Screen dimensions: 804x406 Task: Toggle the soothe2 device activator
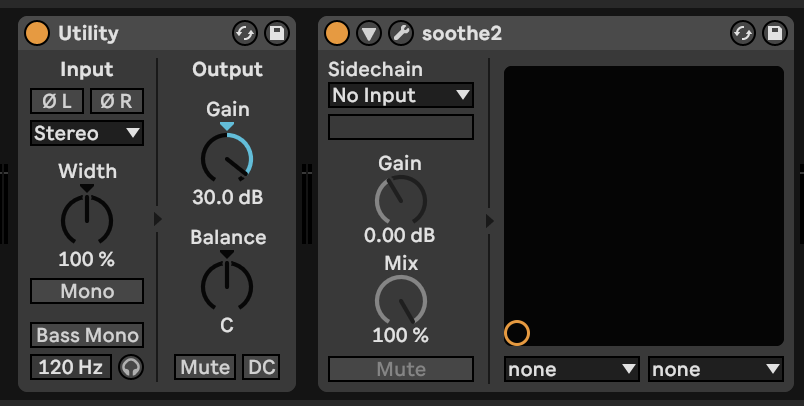(337, 33)
